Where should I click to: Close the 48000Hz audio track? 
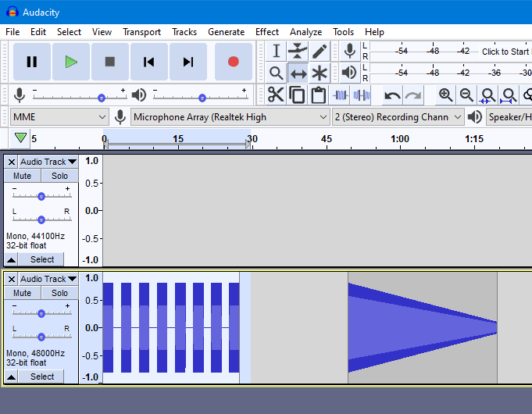pos(12,279)
